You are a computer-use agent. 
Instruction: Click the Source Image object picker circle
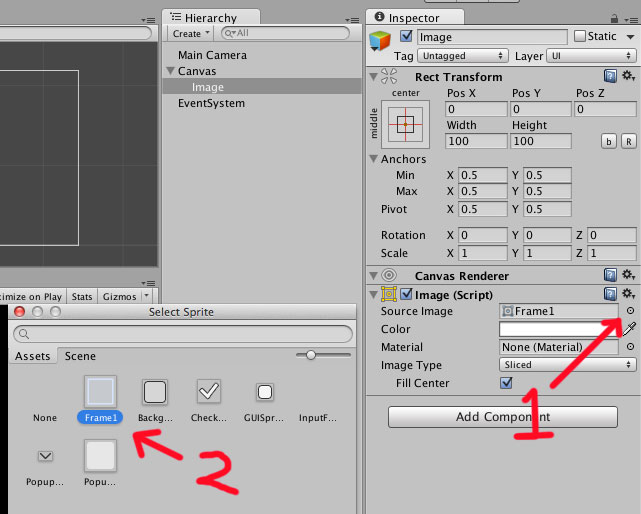(x=630, y=311)
